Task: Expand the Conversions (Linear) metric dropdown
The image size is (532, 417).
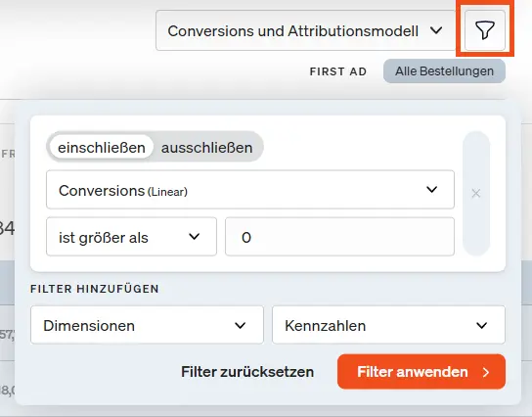Action: [250, 190]
